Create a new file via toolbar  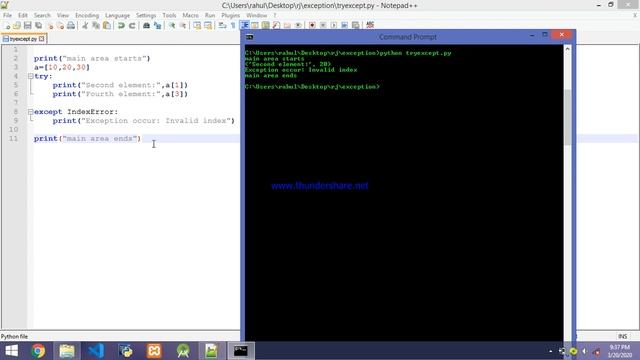tap(7, 25)
